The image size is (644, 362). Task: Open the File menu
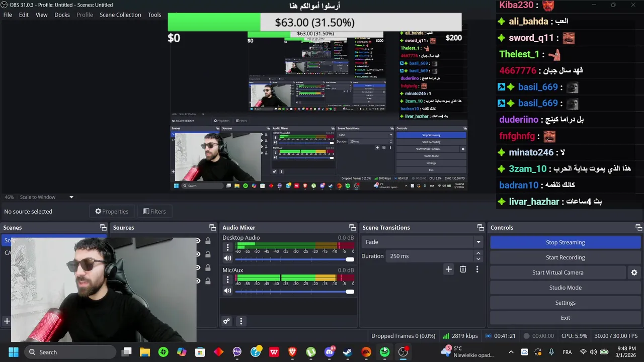point(8,15)
